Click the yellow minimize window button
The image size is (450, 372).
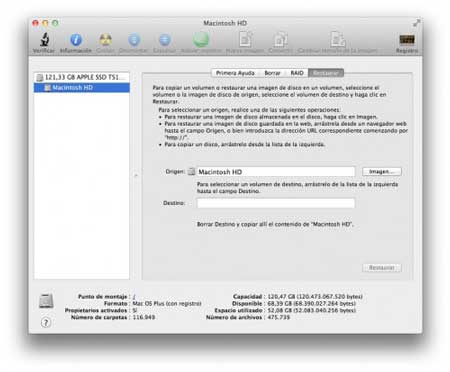45,23
